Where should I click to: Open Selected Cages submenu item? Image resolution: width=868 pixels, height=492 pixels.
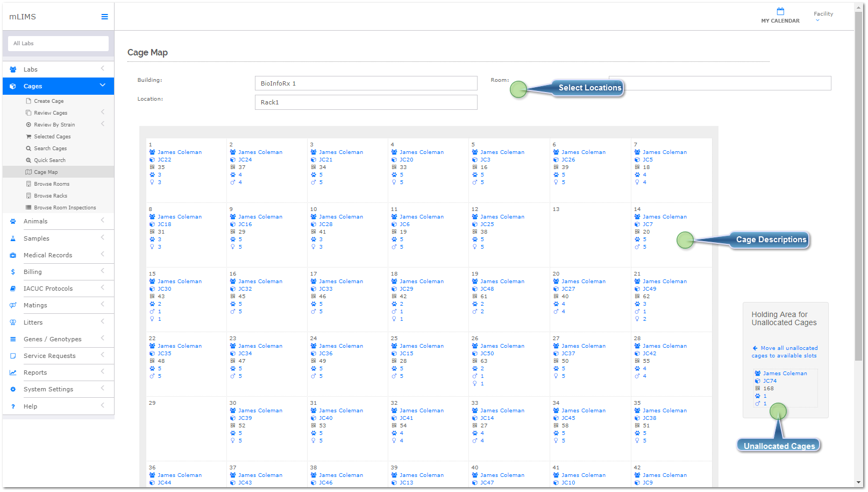pyautogui.click(x=52, y=137)
